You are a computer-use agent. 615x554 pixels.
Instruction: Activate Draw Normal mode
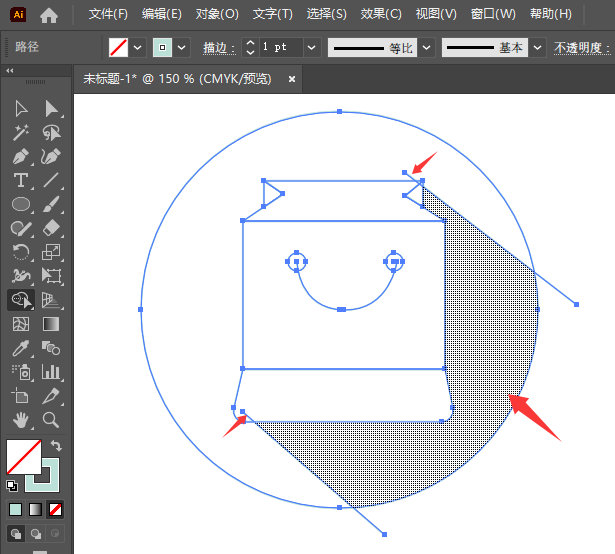pos(16,534)
